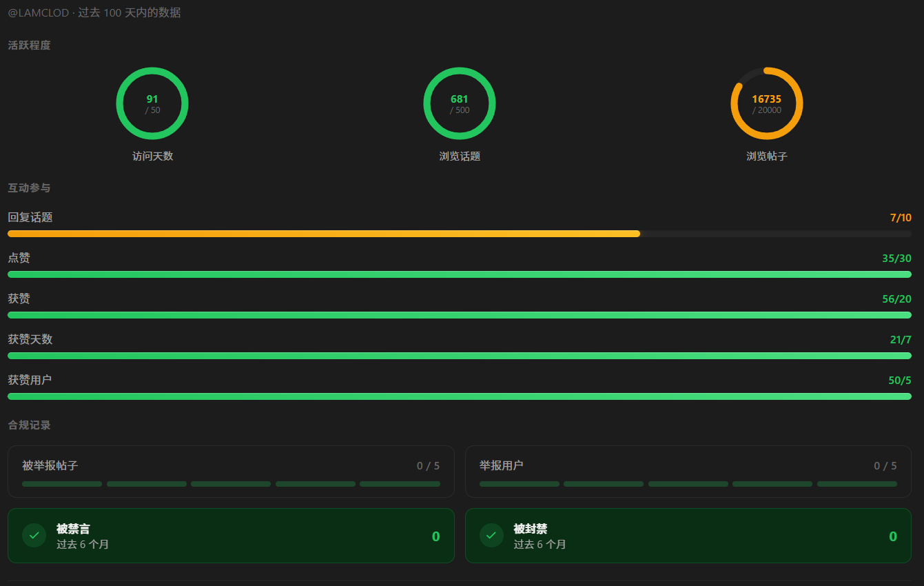Click the 0 / 5 count in 被举报帖子
This screenshot has width=924, height=586.
pos(428,466)
